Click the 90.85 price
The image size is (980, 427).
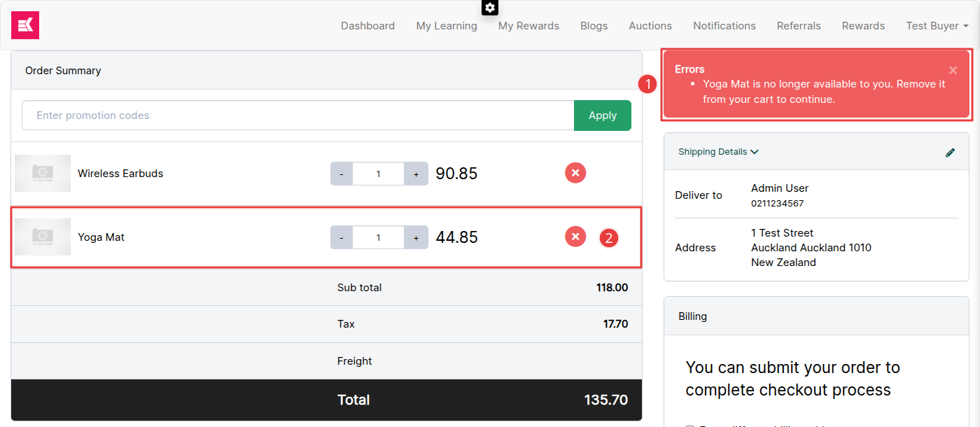[456, 174]
